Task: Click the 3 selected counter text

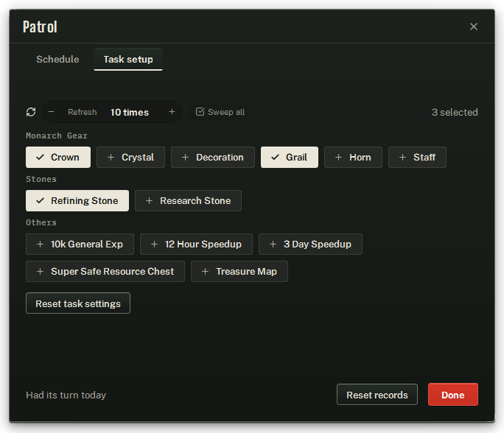Action: tap(455, 112)
